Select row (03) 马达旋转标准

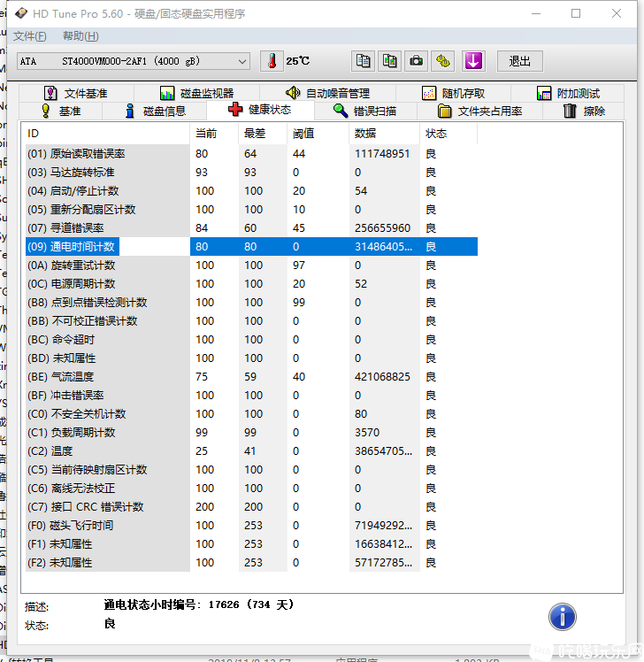click(251, 173)
